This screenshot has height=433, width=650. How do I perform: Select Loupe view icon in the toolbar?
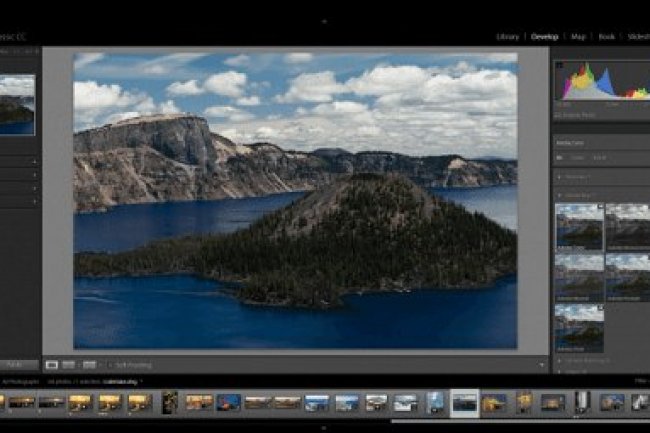click(x=52, y=365)
